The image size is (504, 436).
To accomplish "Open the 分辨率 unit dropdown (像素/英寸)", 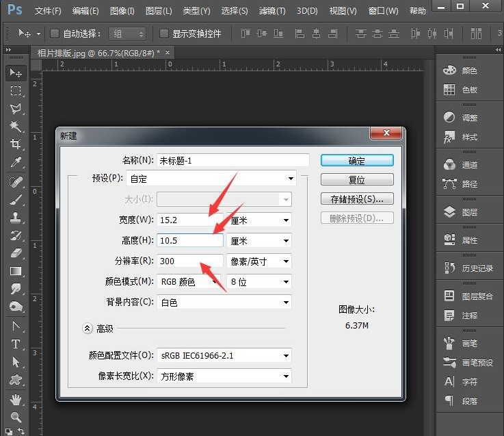I will [x=259, y=261].
